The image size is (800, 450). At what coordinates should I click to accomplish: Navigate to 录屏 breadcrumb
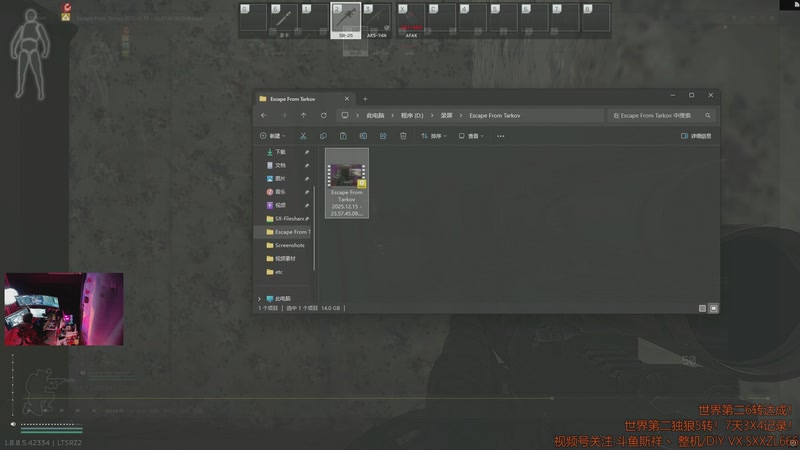click(x=446, y=115)
